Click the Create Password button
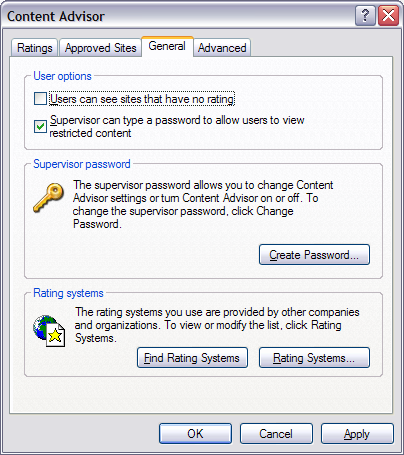 [x=314, y=255]
